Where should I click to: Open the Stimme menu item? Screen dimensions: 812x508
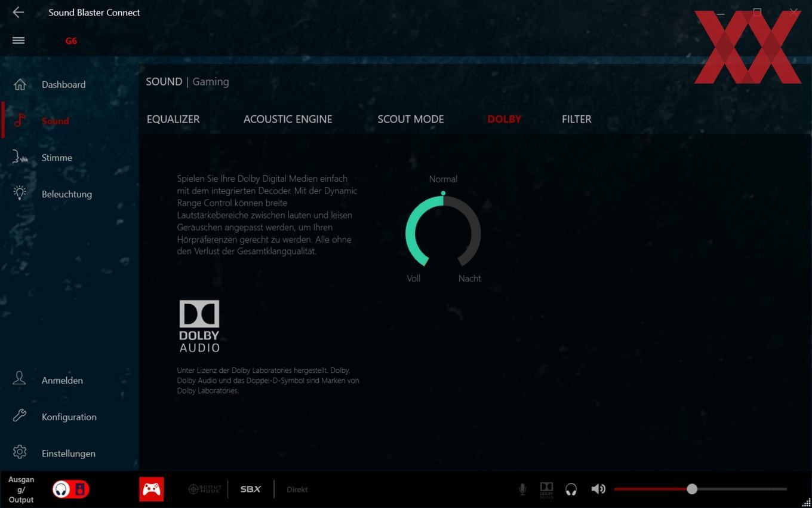tap(57, 158)
